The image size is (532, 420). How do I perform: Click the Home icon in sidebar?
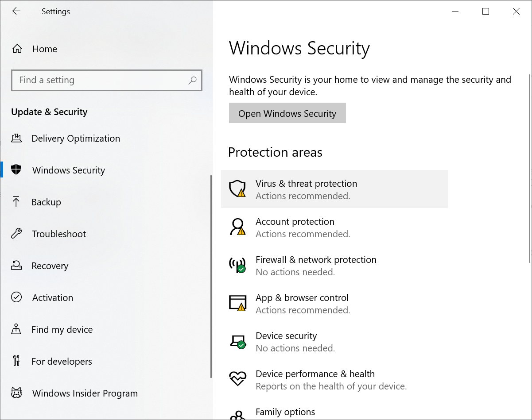(x=17, y=49)
